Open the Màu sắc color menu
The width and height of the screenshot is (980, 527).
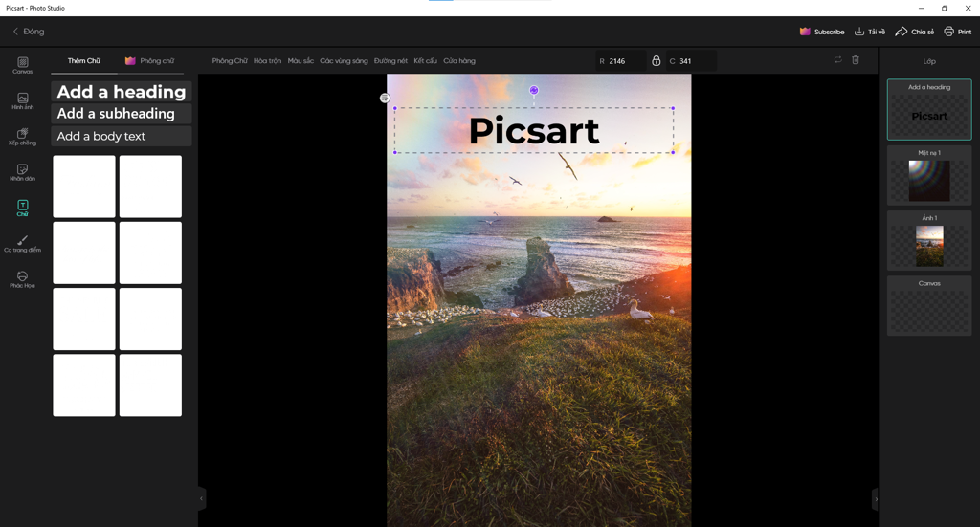pyautogui.click(x=301, y=60)
